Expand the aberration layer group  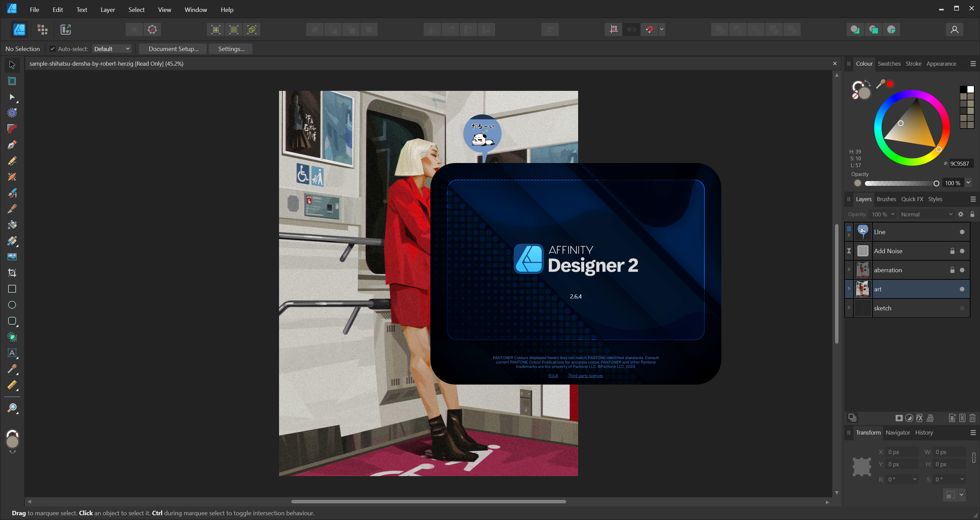[x=849, y=269]
